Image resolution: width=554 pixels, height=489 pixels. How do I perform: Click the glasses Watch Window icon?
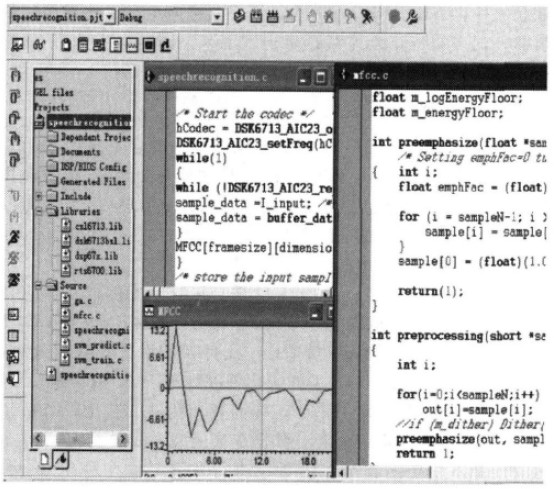(39, 45)
